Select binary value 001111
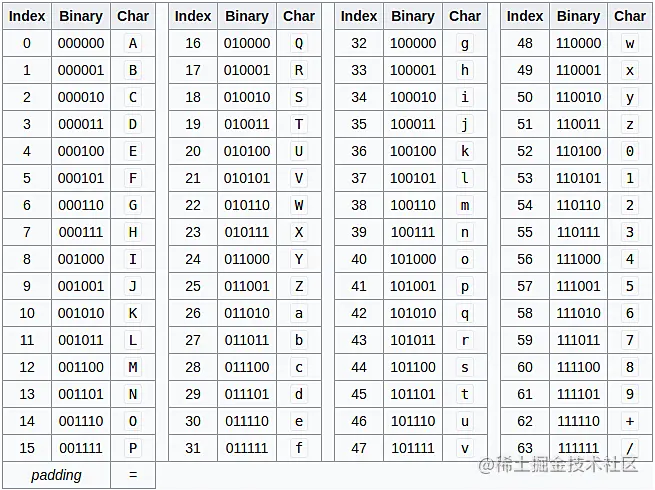The width and height of the screenshot is (655, 490). click(81, 448)
